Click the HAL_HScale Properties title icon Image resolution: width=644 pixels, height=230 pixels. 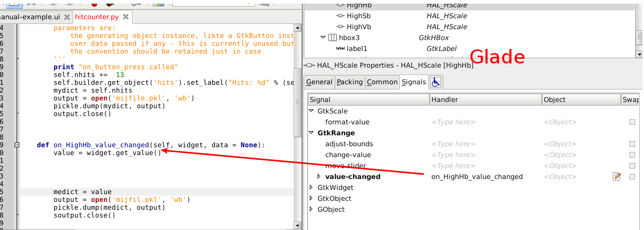pyautogui.click(x=310, y=65)
